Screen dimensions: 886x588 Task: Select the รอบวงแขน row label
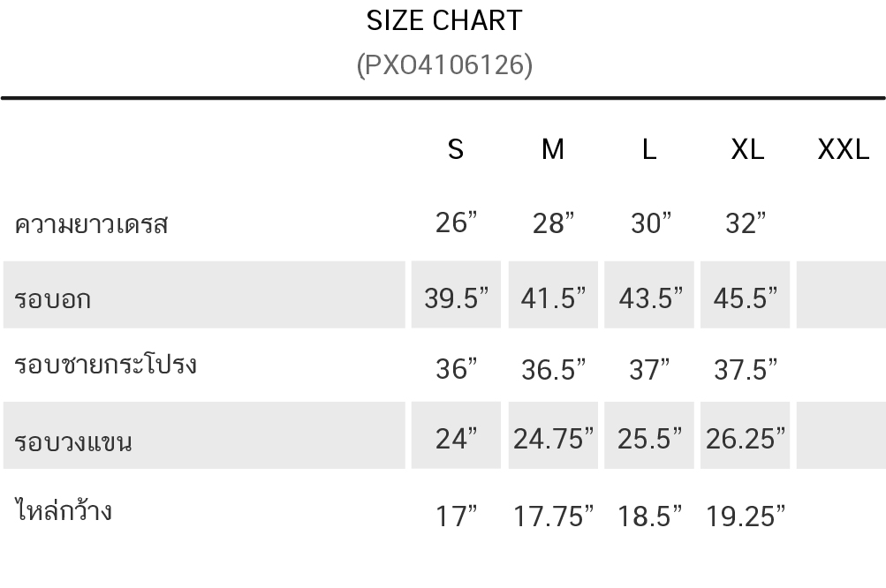click(x=73, y=441)
